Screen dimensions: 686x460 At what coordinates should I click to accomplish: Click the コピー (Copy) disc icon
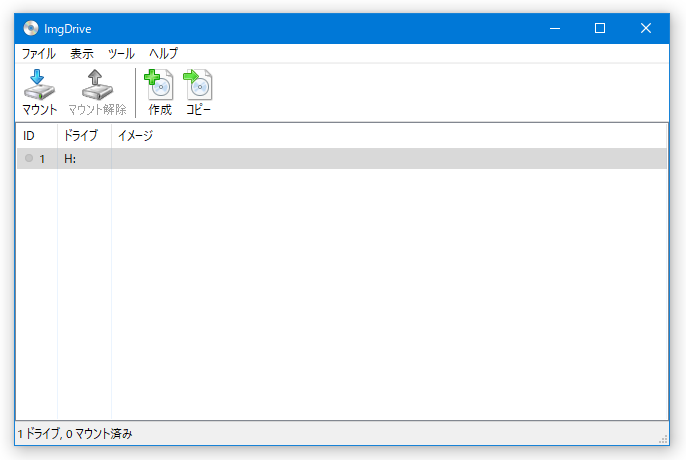[x=198, y=92]
